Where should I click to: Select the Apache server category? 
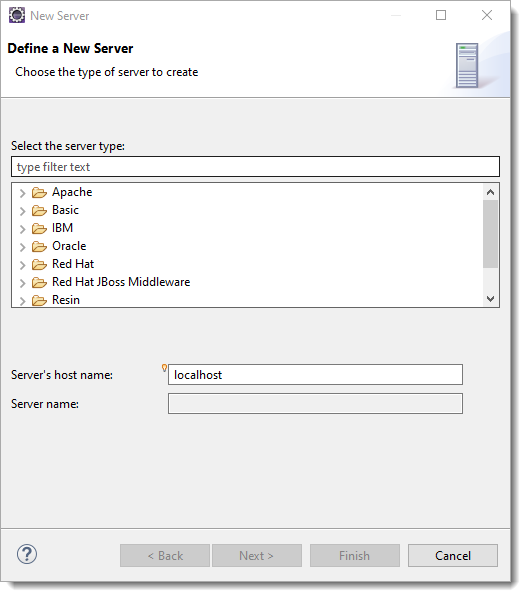tap(72, 192)
